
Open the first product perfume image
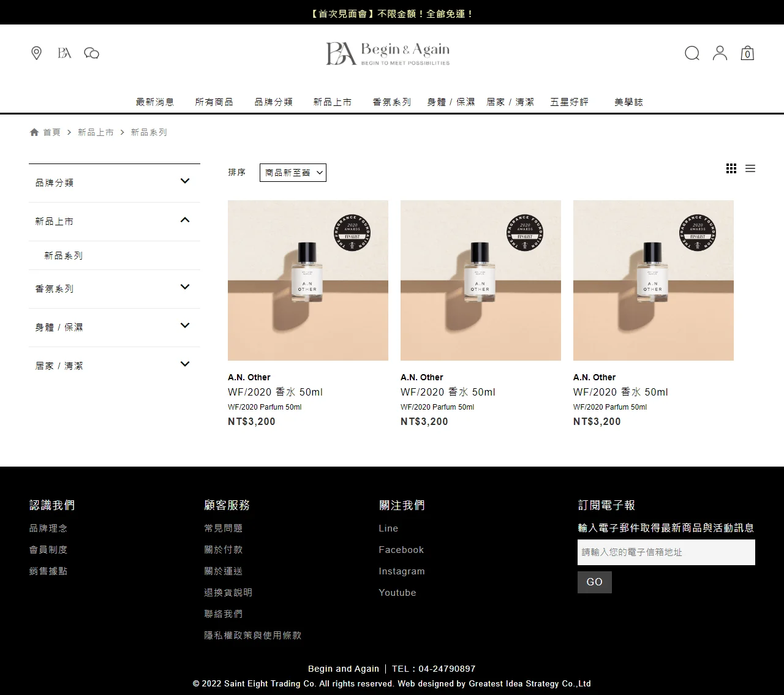coord(308,280)
